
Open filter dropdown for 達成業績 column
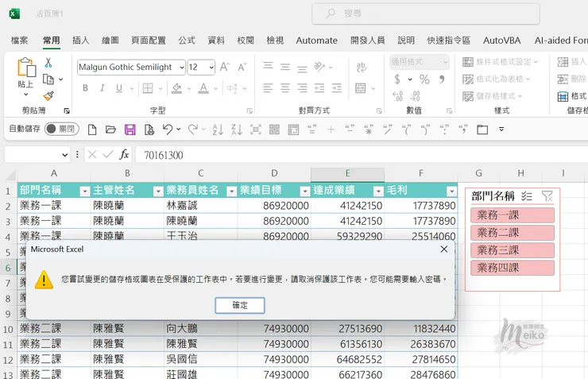pyautogui.click(x=378, y=191)
